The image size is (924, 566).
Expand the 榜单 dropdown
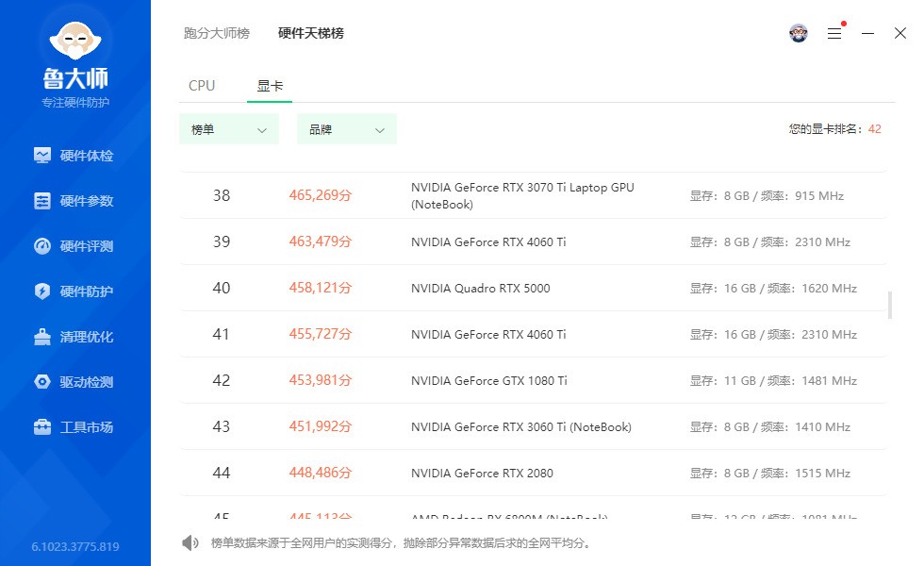click(228, 129)
